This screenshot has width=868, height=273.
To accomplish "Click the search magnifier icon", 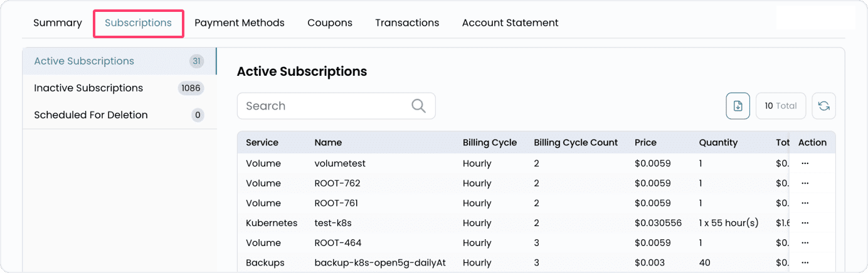I will point(418,106).
